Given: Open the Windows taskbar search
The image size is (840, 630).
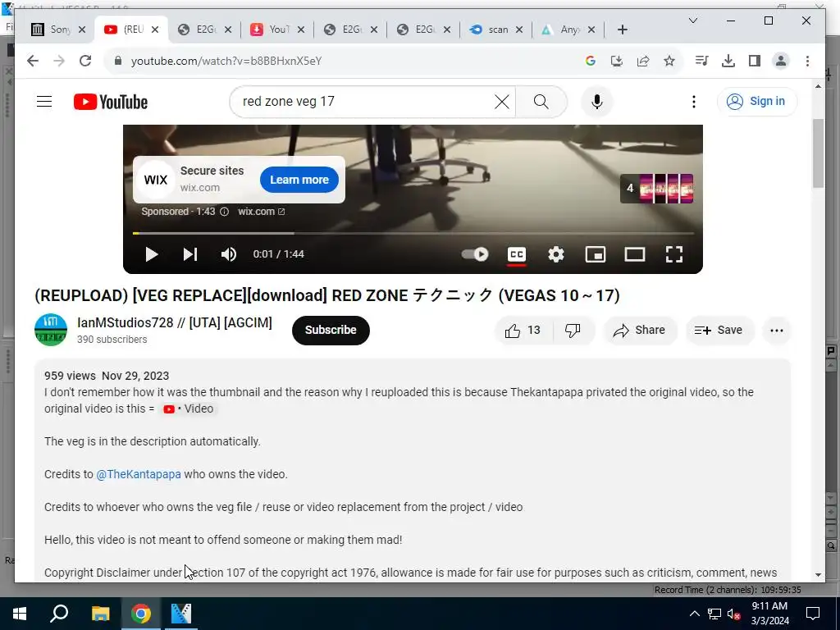Looking at the screenshot, I should click(x=59, y=614).
